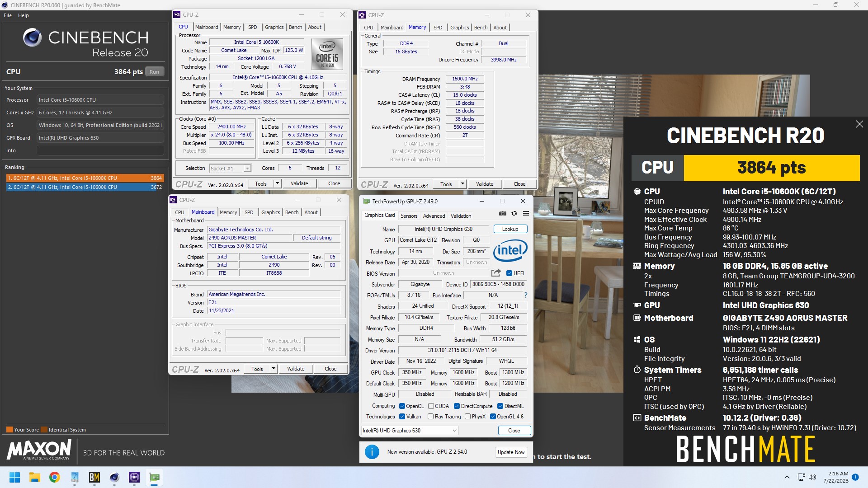Open the Advanced tab in GPU-Z

pyautogui.click(x=434, y=216)
